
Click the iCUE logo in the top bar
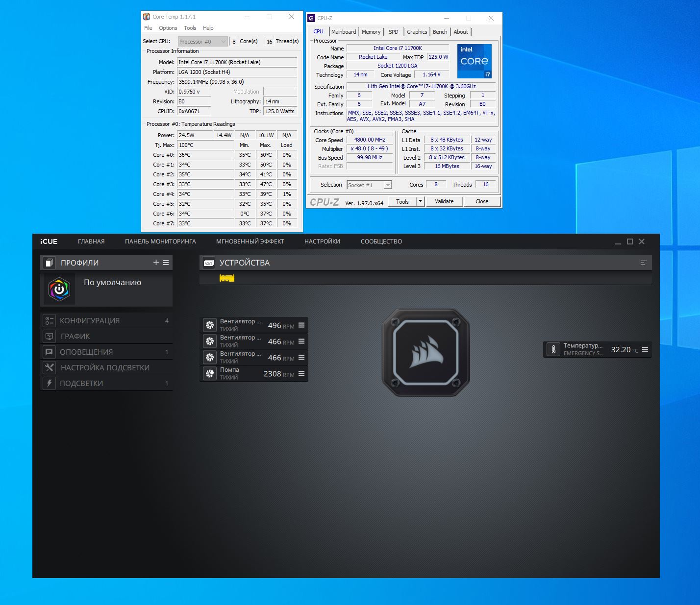49,242
